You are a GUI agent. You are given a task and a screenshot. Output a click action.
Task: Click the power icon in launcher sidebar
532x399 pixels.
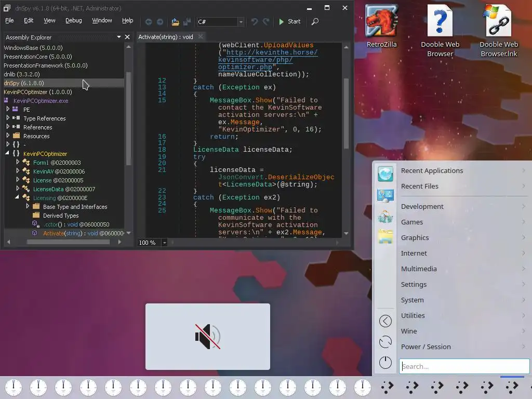click(385, 362)
